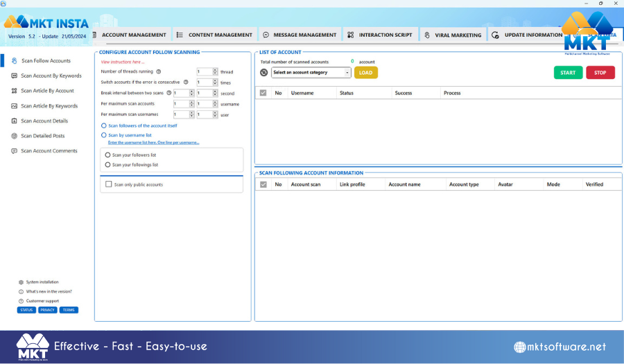The image size is (624, 364).
Task: Click refresh icon beside account category
Action: (264, 73)
